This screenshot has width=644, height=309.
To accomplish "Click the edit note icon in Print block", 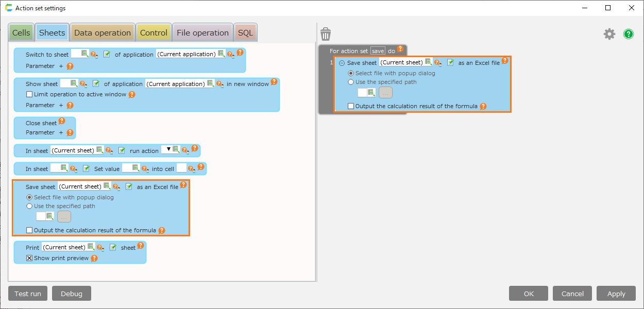I will (113, 247).
